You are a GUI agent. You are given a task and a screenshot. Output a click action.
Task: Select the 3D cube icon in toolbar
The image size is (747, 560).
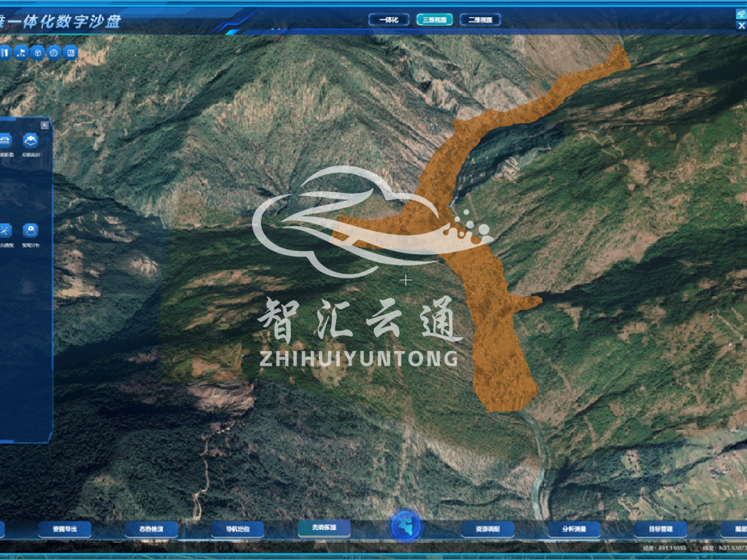(x=38, y=52)
